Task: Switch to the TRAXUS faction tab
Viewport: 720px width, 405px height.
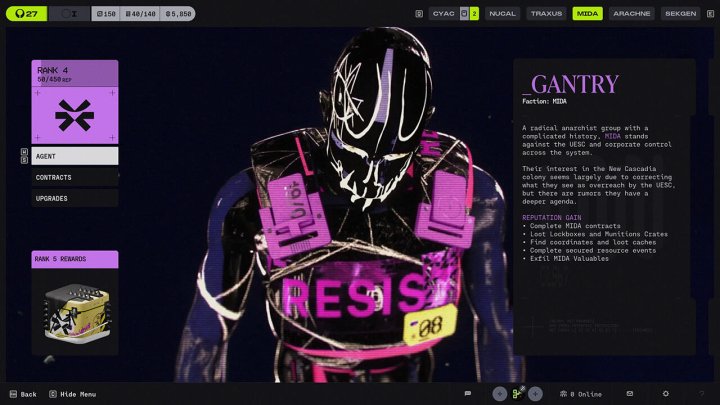Action: [546, 14]
